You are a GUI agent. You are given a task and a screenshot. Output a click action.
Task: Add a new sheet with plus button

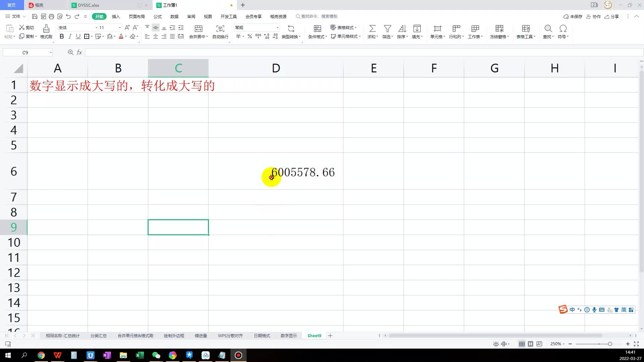pyautogui.click(x=330, y=336)
